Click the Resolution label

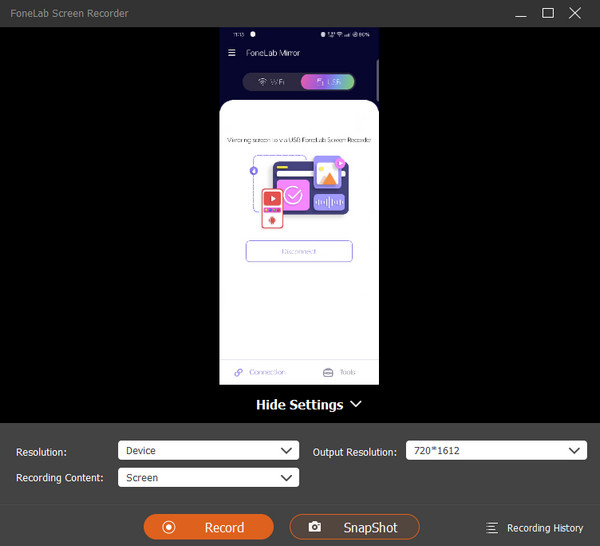(x=41, y=452)
